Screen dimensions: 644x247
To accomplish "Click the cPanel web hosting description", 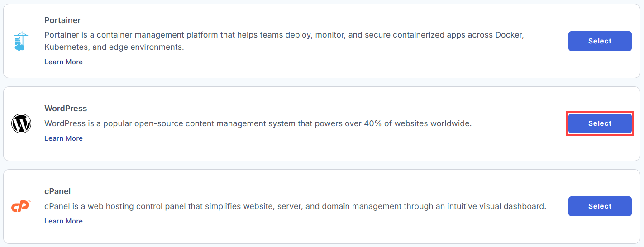I will (296, 206).
